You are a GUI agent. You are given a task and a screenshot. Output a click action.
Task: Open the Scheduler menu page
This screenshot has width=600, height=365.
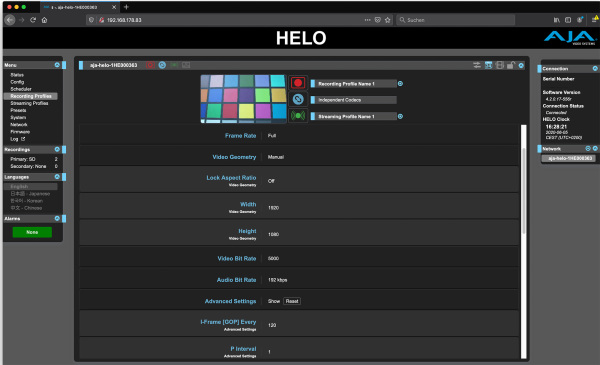tap(21, 89)
